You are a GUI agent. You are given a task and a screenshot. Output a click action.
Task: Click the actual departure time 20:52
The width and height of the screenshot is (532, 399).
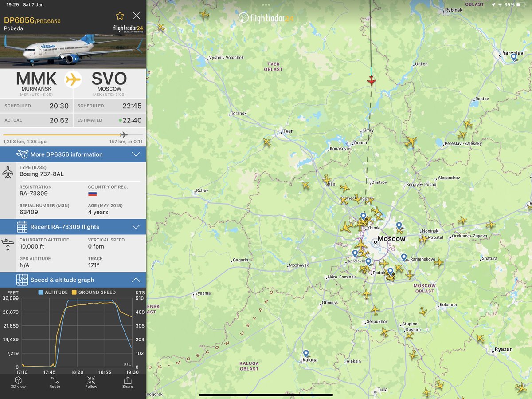59,120
